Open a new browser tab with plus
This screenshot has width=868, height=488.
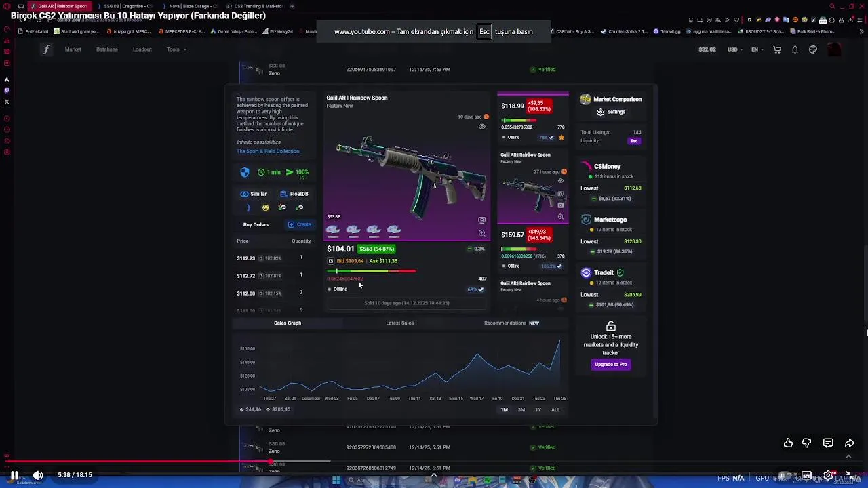[292, 6]
